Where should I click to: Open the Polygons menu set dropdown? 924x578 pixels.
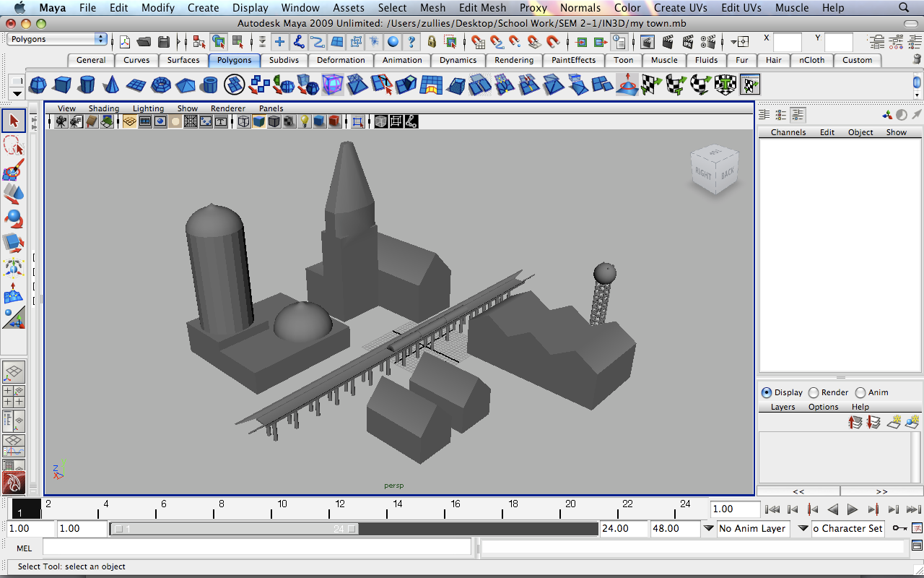(58, 39)
